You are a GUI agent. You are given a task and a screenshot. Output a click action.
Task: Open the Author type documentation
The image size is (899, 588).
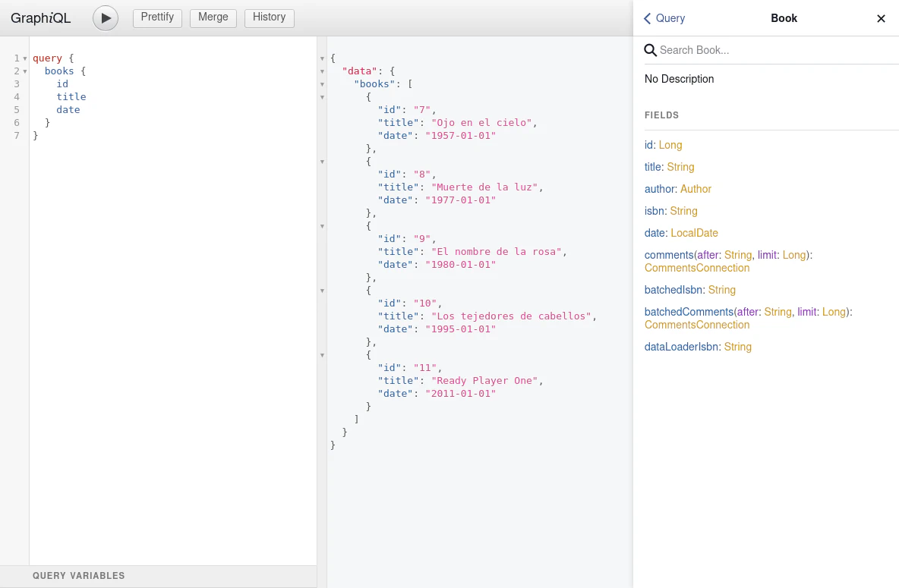click(696, 189)
